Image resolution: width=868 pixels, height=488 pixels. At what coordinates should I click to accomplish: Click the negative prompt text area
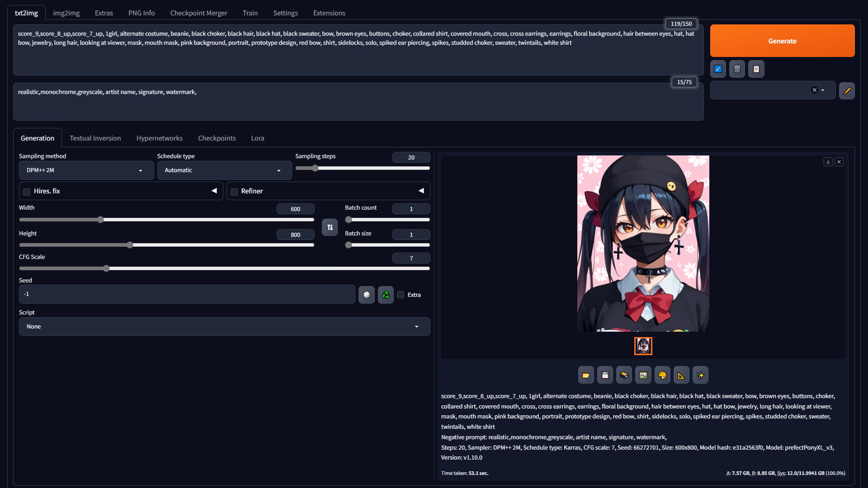(358, 102)
